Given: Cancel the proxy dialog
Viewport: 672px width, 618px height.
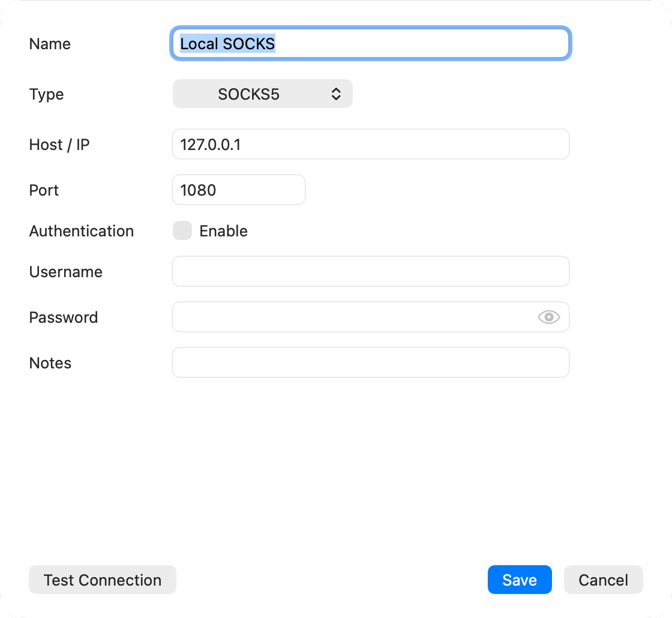Looking at the screenshot, I should pyautogui.click(x=603, y=580).
